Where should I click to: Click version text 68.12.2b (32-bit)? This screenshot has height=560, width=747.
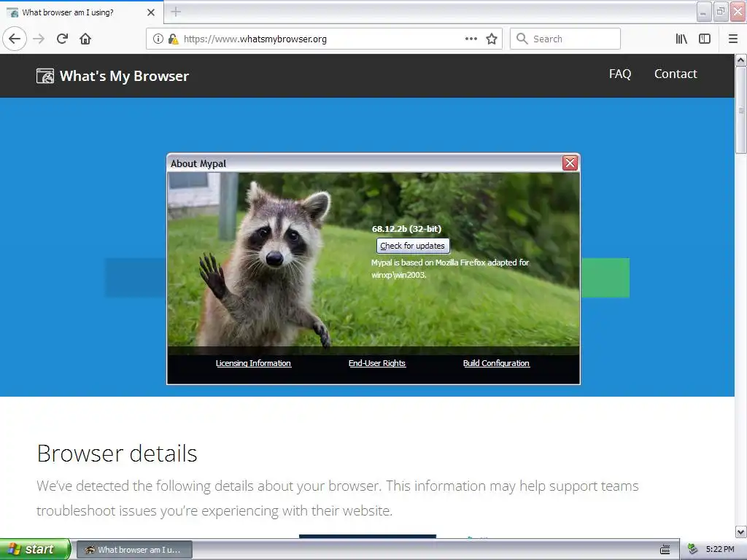(406, 229)
